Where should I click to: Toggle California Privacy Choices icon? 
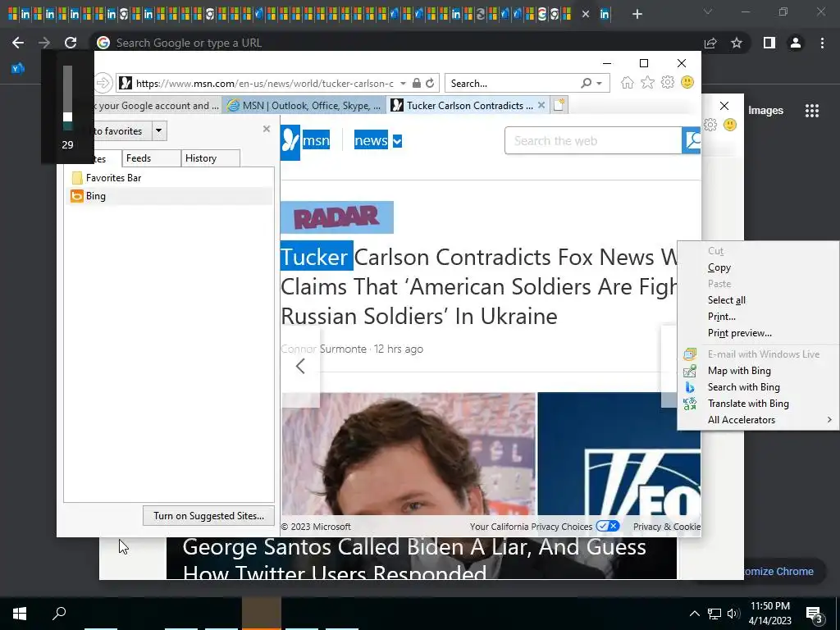608,526
